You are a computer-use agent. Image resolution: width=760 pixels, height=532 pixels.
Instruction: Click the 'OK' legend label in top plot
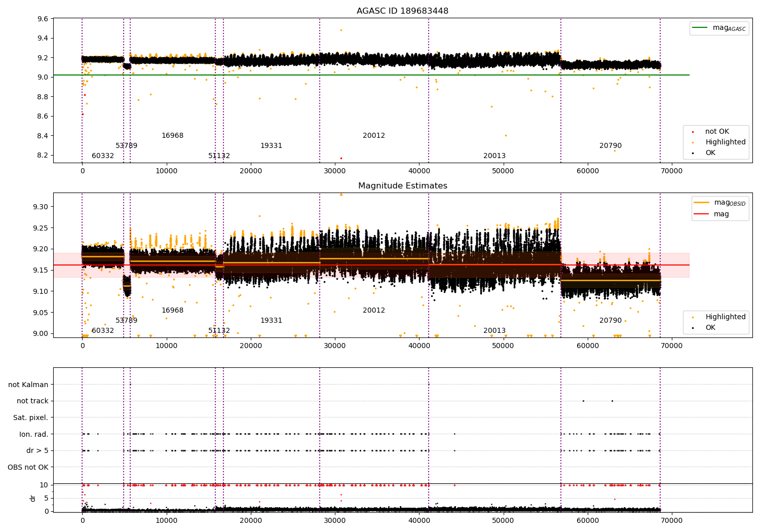[710, 153]
